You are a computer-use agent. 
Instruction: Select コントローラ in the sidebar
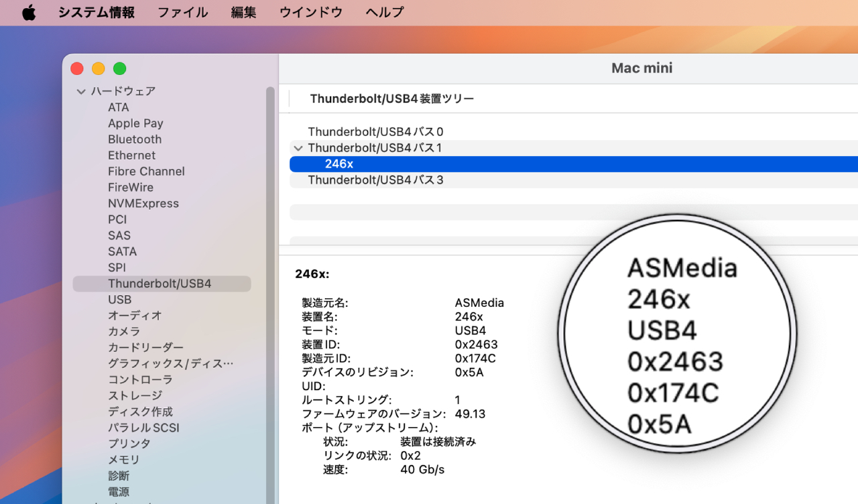coord(140,380)
